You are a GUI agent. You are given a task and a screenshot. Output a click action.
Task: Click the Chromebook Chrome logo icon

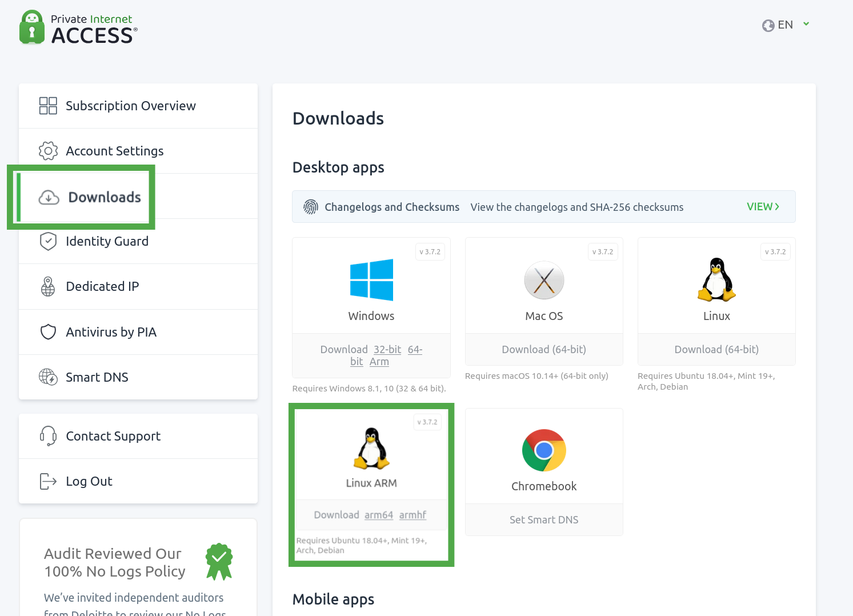544,450
